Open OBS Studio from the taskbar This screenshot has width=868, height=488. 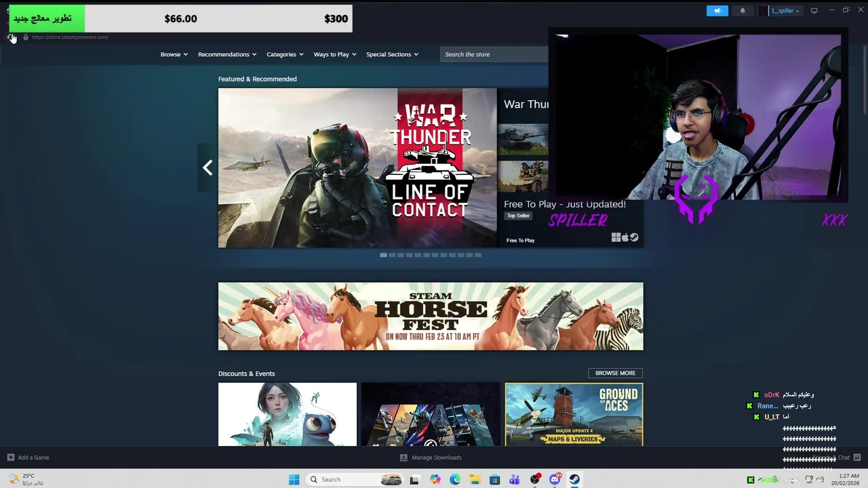click(x=535, y=479)
